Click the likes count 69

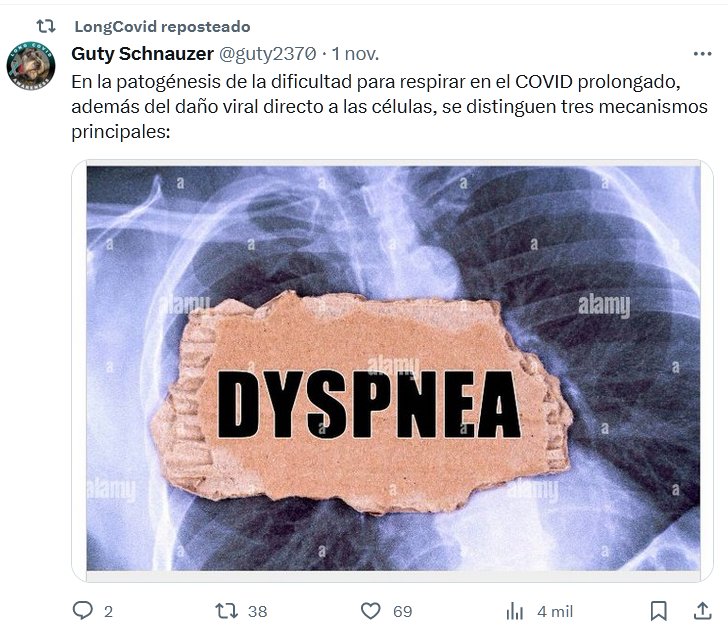pos(403,611)
